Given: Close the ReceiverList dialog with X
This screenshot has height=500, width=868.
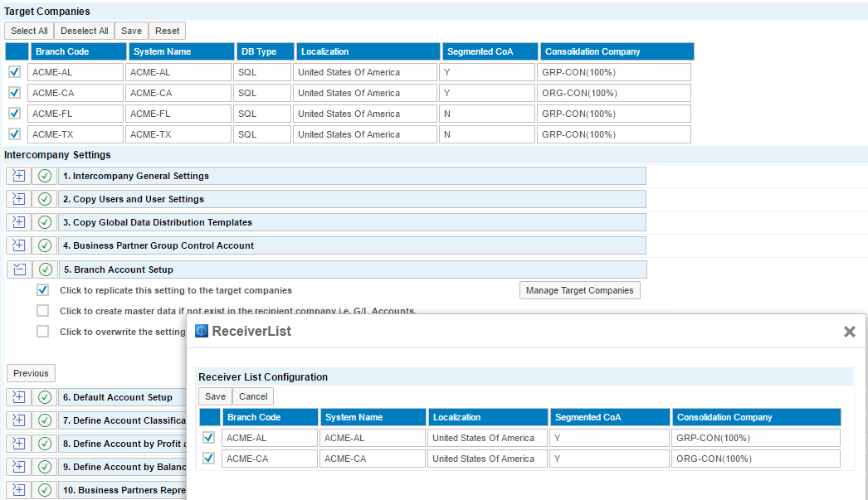Looking at the screenshot, I should pyautogui.click(x=849, y=332).
